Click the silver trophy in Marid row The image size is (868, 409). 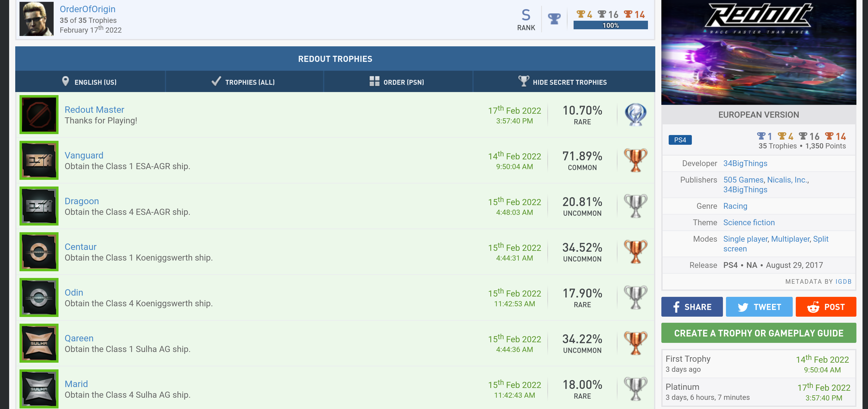pos(635,389)
